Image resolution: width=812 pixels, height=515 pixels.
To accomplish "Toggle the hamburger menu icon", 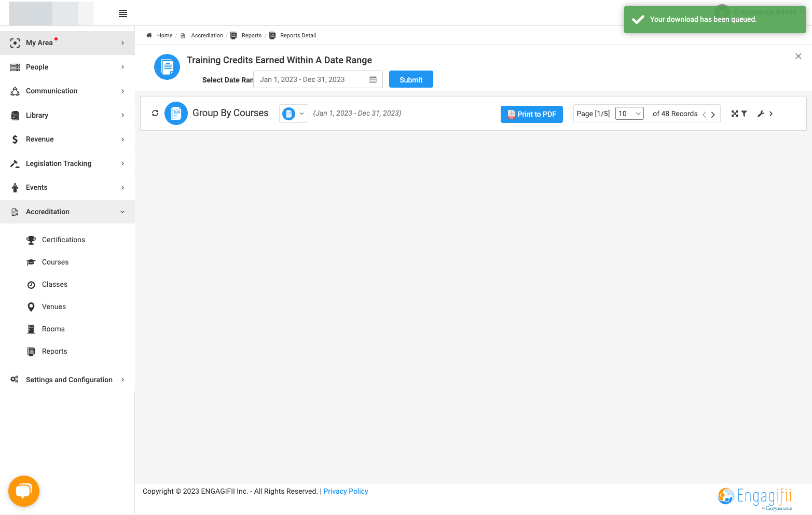I will [123, 13].
